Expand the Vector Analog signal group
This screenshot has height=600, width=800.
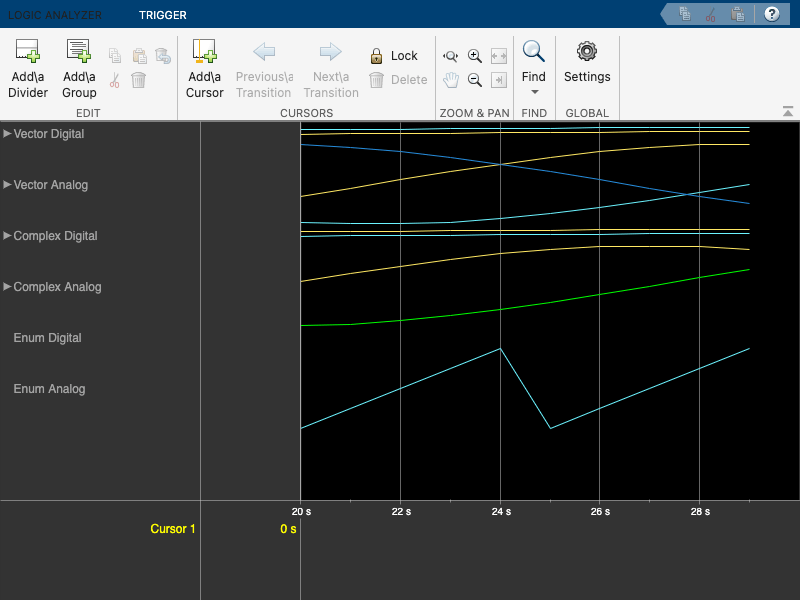point(8,184)
